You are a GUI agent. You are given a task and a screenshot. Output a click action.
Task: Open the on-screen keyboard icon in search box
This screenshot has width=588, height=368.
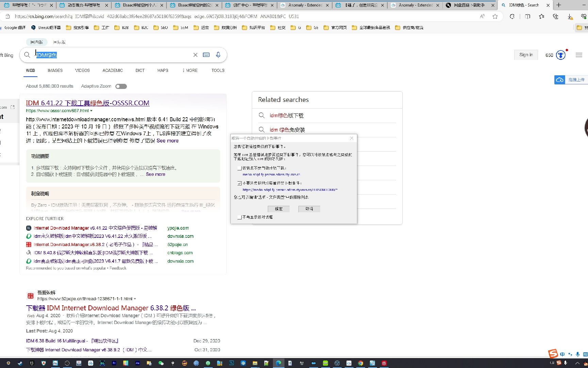pyautogui.click(x=206, y=55)
